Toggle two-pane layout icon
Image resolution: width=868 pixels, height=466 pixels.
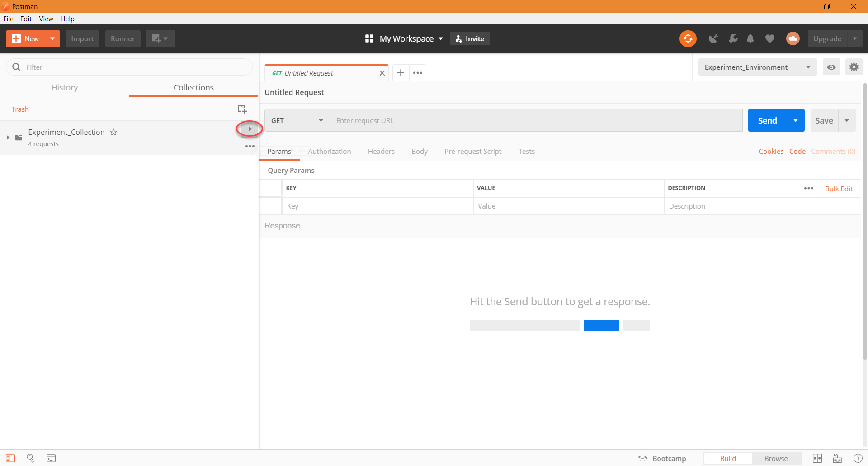coord(817,458)
